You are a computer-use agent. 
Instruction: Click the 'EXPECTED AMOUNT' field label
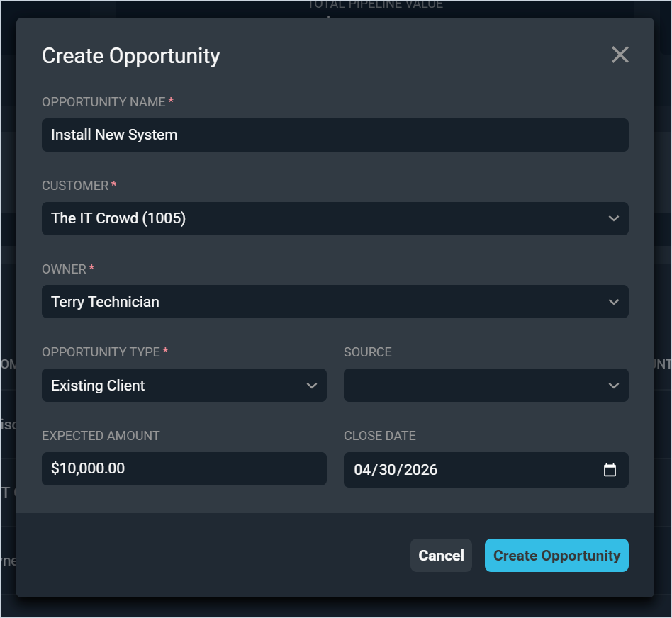pyautogui.click(x=101, y=436)
